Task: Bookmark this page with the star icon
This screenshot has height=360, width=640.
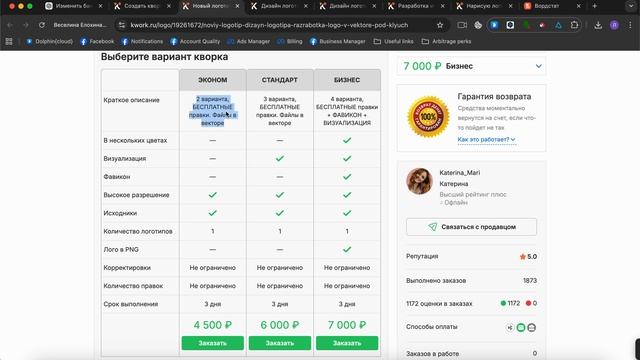Action: click(440, 25)
